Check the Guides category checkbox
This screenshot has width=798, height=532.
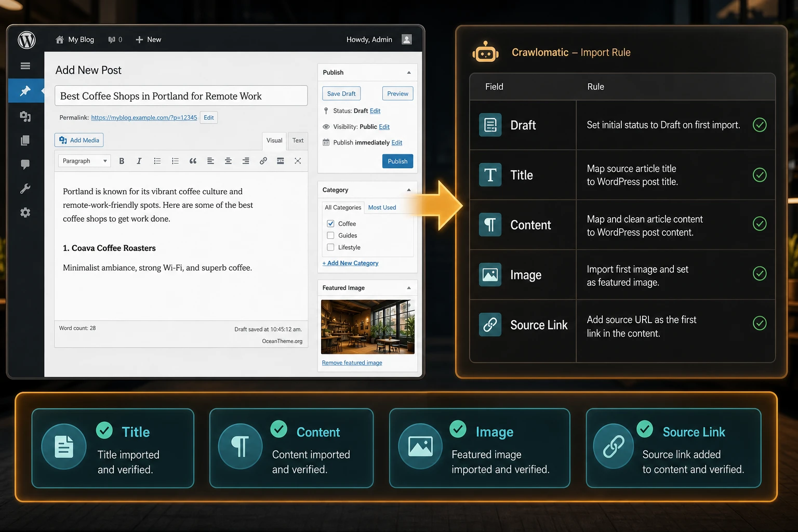(330, 235)
